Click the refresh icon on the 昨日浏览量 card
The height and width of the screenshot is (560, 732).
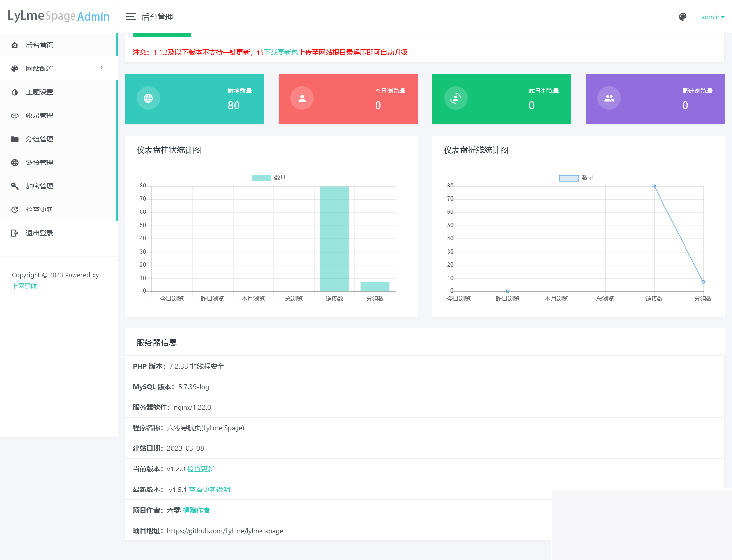click(455, 98)
